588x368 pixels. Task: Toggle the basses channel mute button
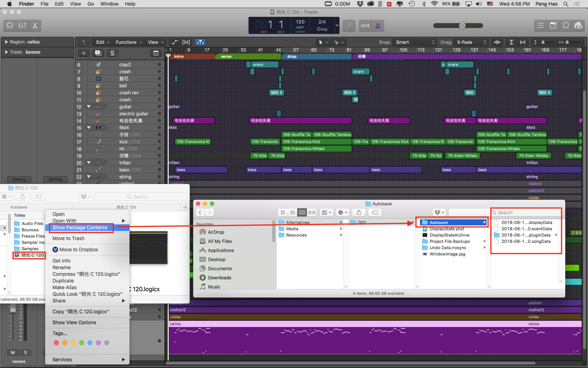(13, 352)
